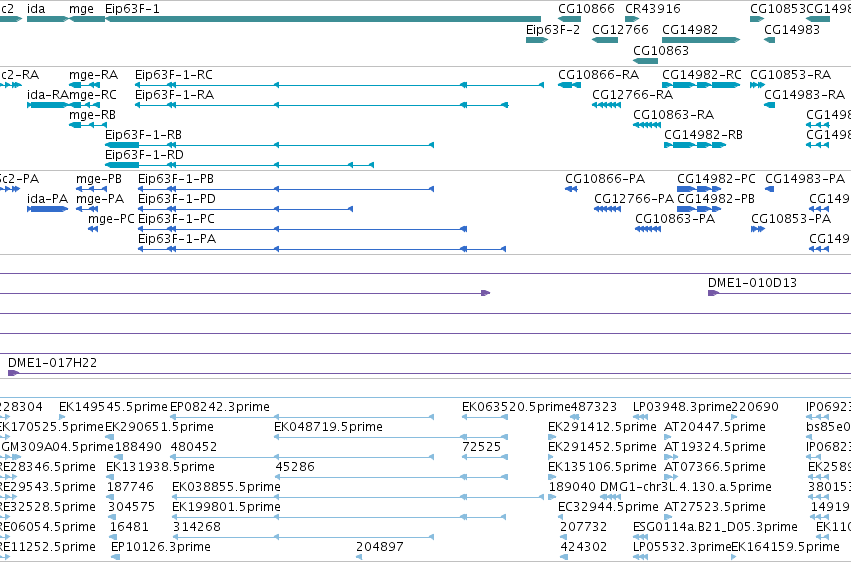Open the CG10866 gene feature

[x=569, y=19]
